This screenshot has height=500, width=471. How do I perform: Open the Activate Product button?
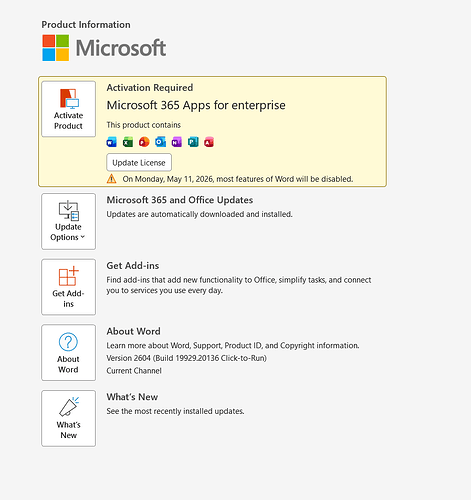68,109
